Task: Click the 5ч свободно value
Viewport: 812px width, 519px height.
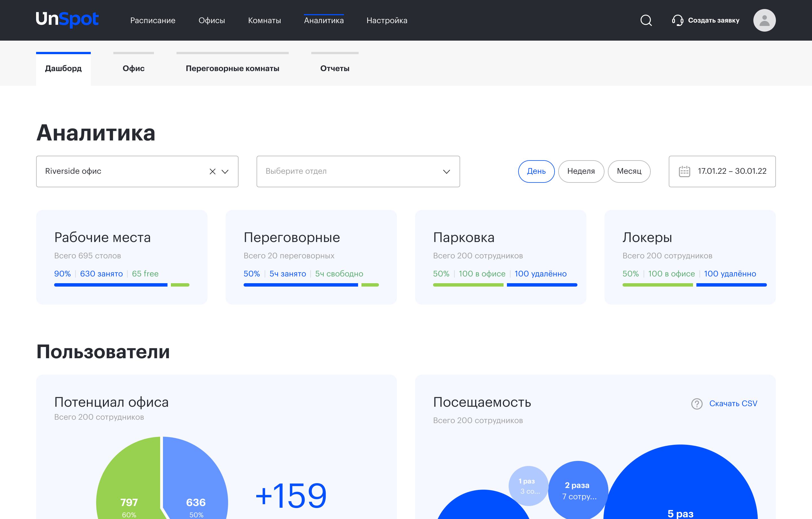Action: pos(339,274)
